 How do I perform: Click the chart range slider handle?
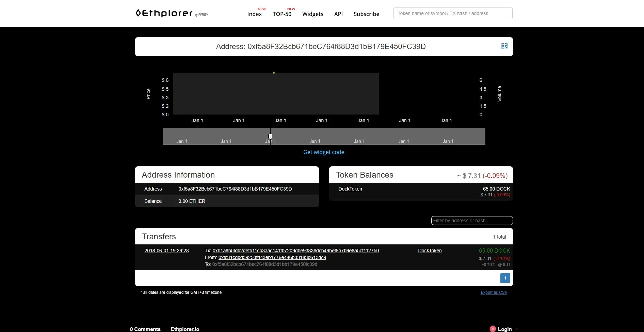point(270,136)
